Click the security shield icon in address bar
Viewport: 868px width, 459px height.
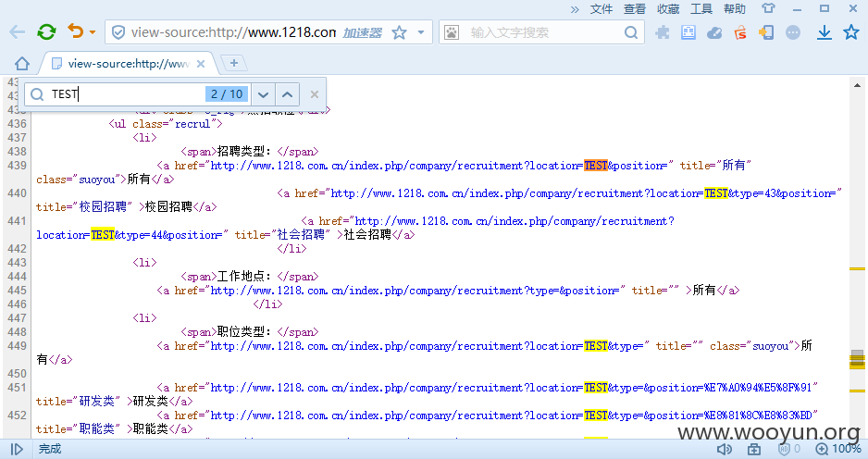[118, 32]
